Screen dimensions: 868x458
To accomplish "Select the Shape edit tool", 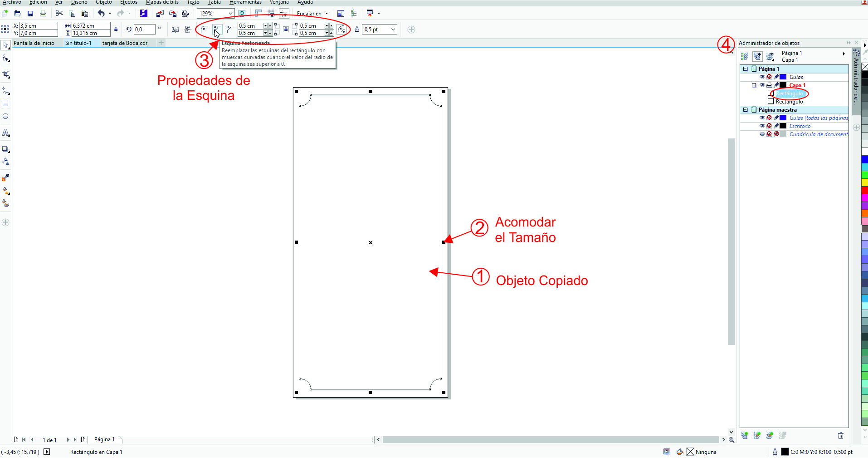I will [x=5, y=59].
